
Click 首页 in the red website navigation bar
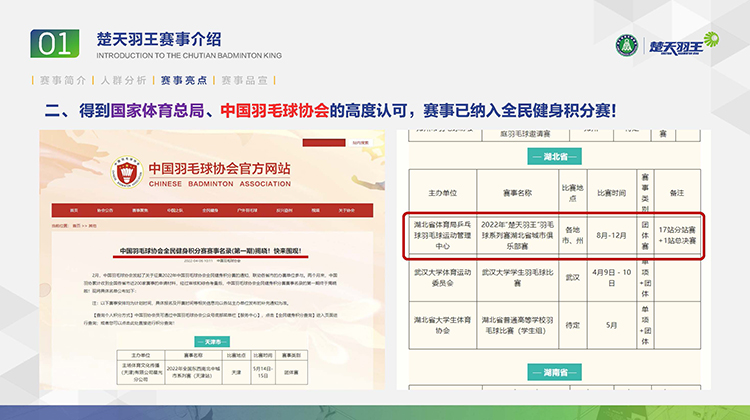pos(74,210)
